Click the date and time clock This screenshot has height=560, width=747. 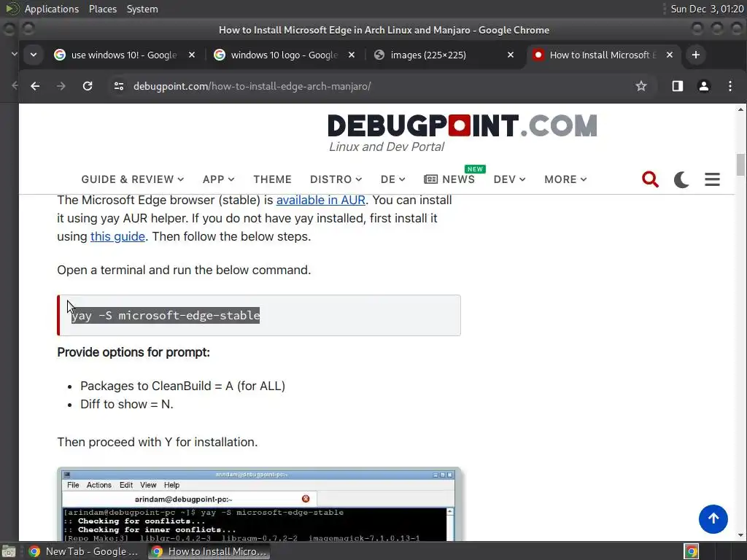707,9
